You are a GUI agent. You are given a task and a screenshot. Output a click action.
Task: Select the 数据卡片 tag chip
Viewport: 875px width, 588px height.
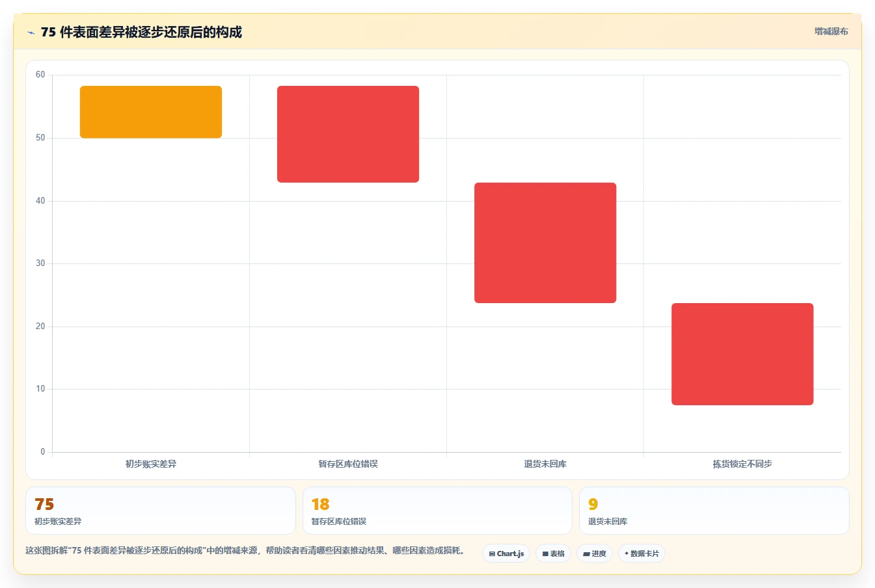pos(641,554)
